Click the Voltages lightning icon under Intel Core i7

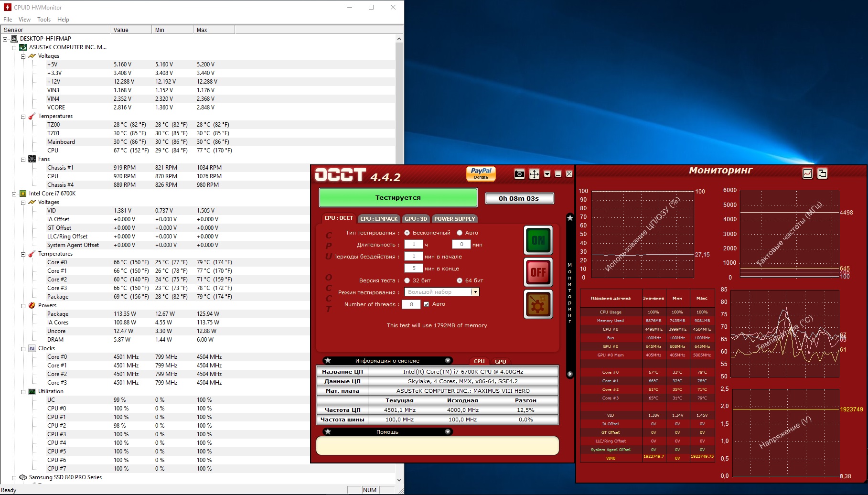coord(32,202)
